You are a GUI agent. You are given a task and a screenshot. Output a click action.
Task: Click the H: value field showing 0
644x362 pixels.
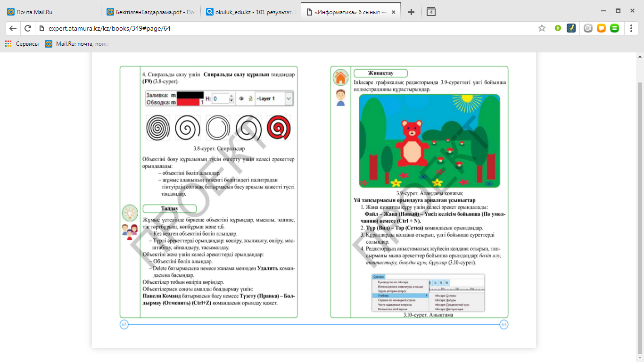pos(220,99)
